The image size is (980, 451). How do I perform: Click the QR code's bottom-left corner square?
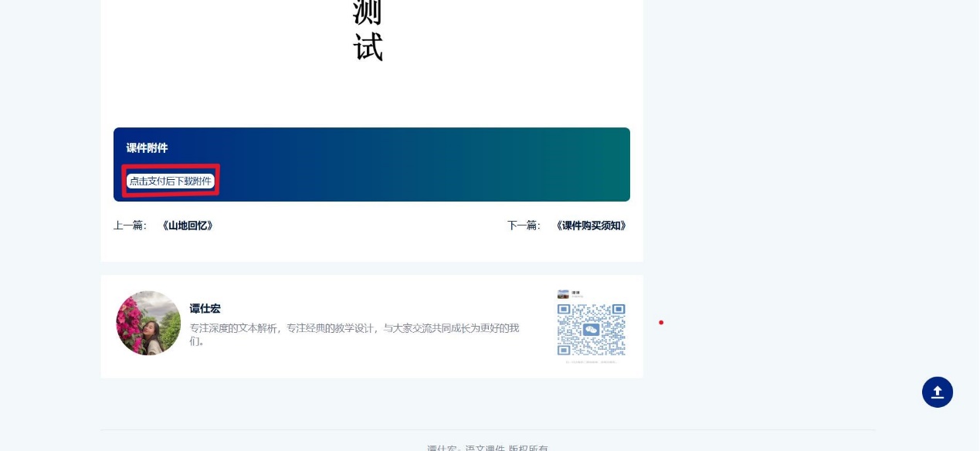pos(565,349)
